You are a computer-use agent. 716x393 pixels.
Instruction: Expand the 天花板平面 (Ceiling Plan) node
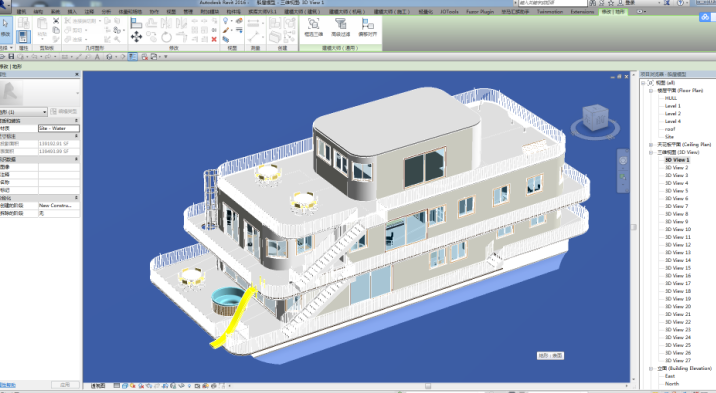pyautogui.click(x=651, y=144)
